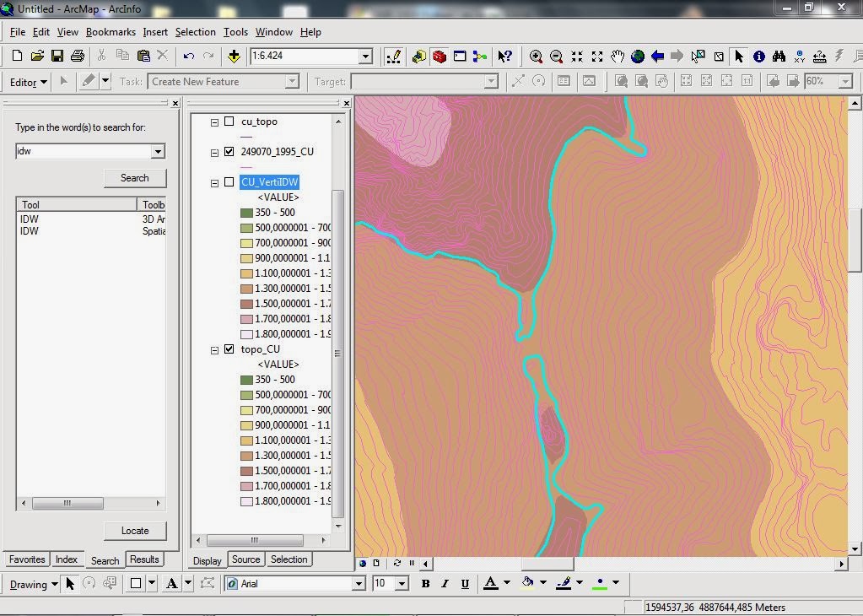Image resolution: width=863 pixels, height=616 pixels.
Task: Open the Add Data tool
Action: (232, 57)
